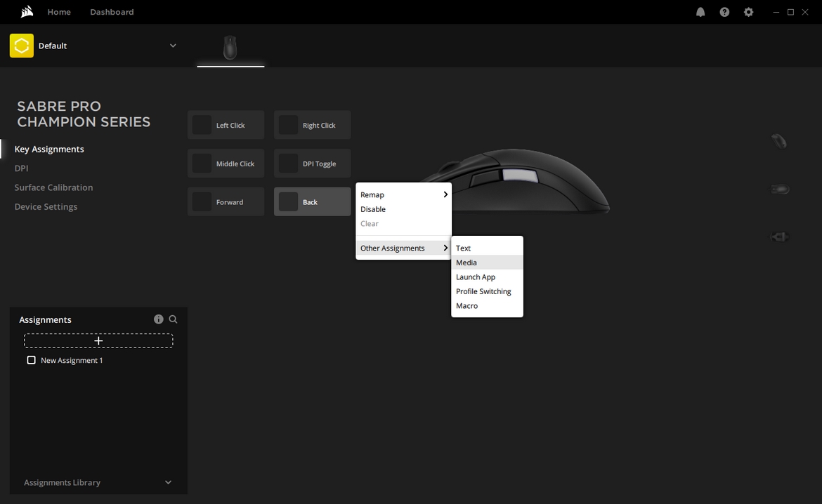
Task: Switch to the top mouse view thumbnail
Action: pos(779,141)
